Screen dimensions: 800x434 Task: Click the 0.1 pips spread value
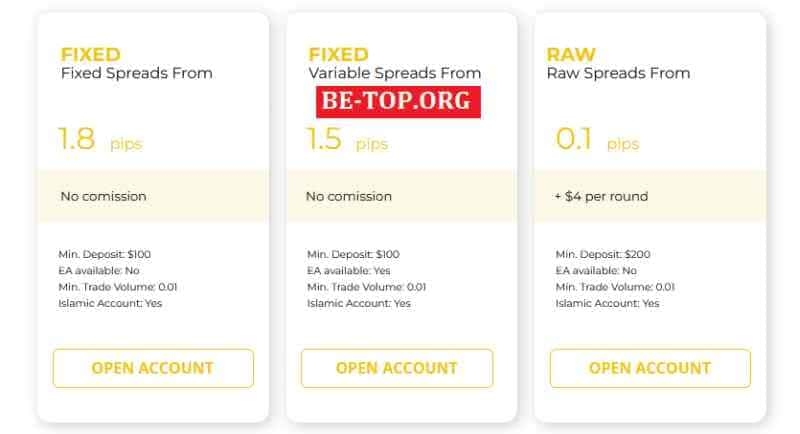pos(596,141)
